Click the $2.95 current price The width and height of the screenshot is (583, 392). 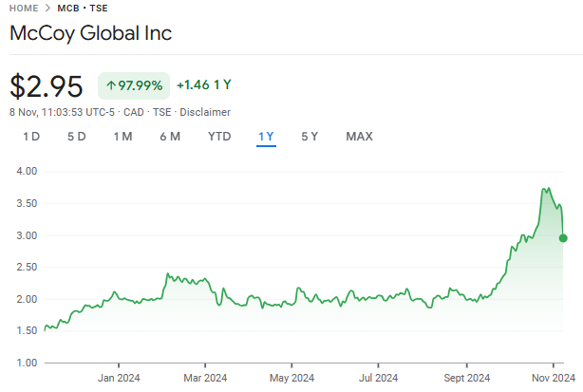47,86
